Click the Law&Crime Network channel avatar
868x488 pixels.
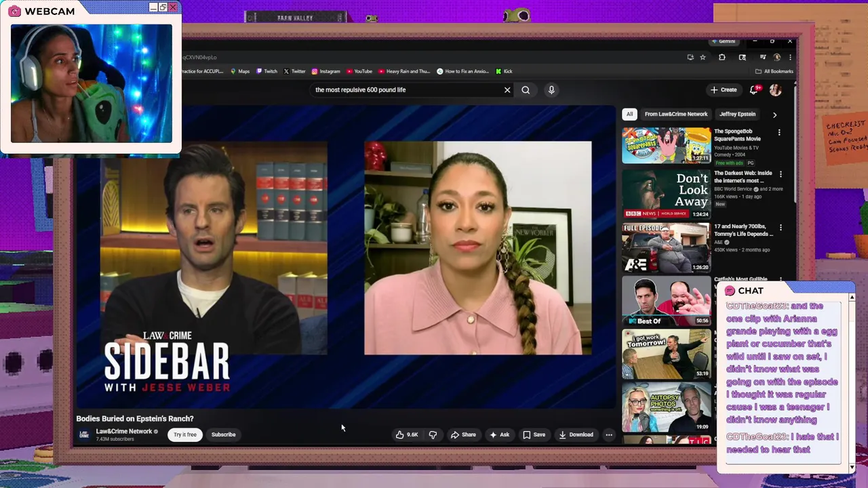[x=84, y=434]
